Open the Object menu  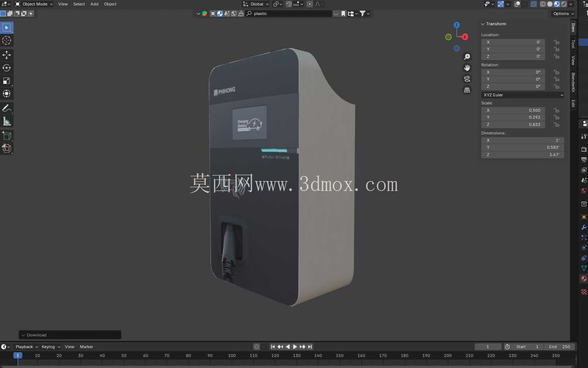pyautogui.click(x=110, y=4)
